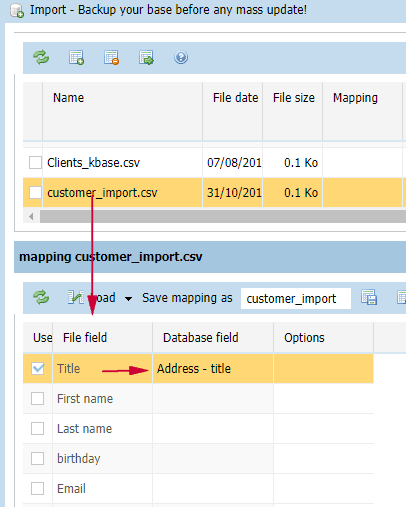This screenshot has height=507, width=406.
Task: Click the save mapping icon
Action: pyautogui.click(x=369, y=297)
